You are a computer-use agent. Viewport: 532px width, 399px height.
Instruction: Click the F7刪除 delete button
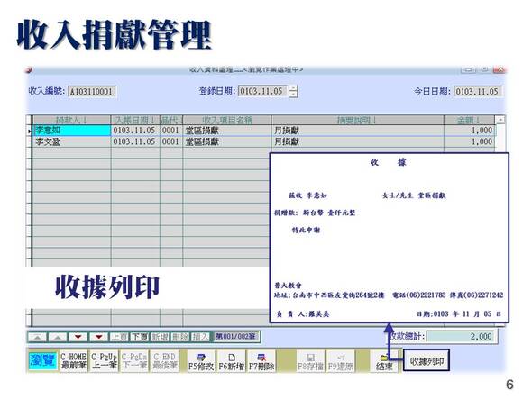point(261,362)
